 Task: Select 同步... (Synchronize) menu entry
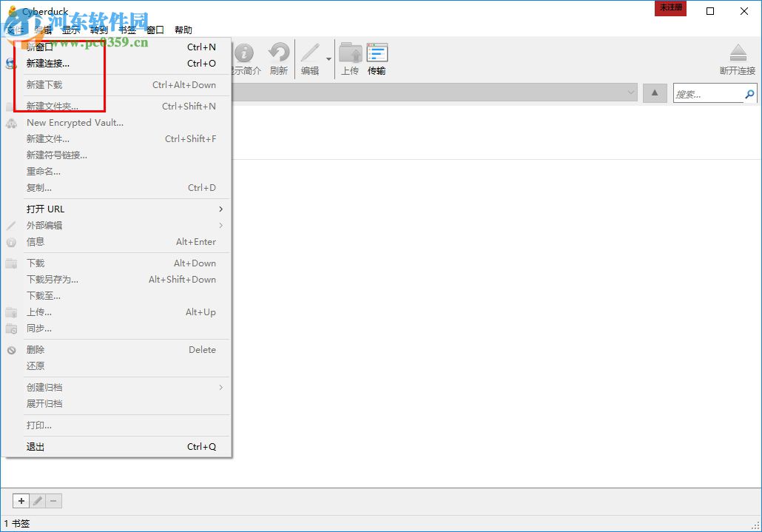point(117,329)
